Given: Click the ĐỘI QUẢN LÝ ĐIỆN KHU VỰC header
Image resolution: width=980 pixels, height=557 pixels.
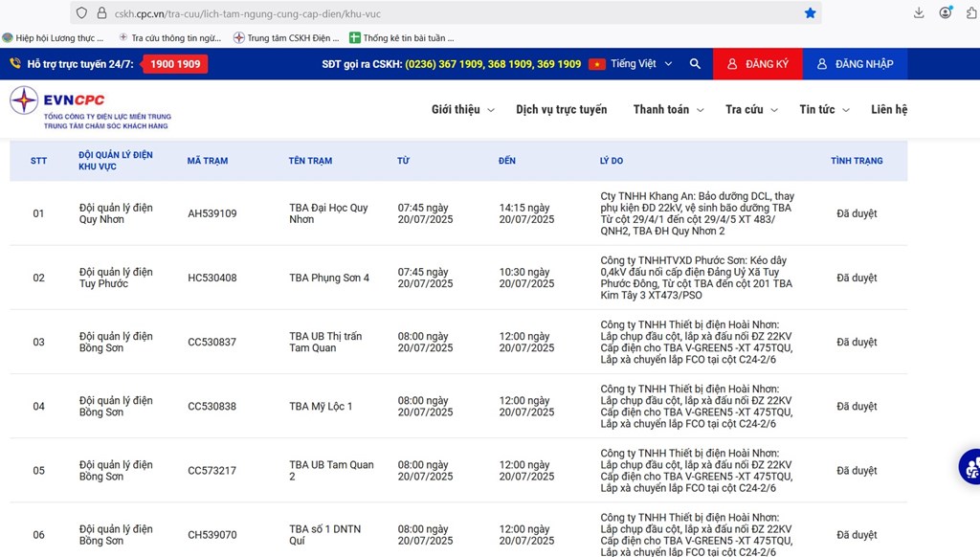Looking at the screenshot, I should point(116,161).
